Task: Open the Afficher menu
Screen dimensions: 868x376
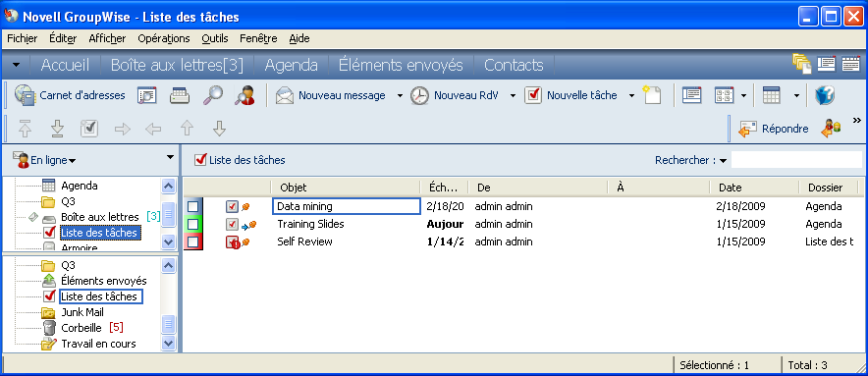Action: (x=107, y=38)
